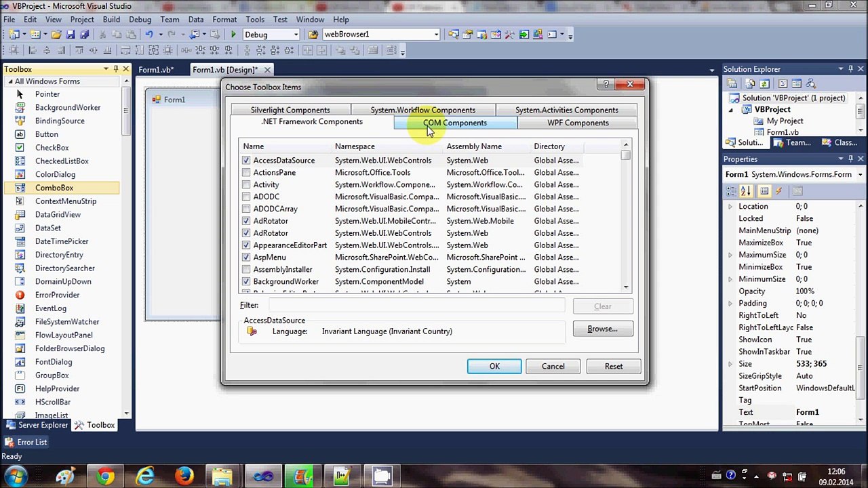This screenshot has width=868, height=488.
Task: Click Properties list icon in Properties window
Action: [764, 191]
